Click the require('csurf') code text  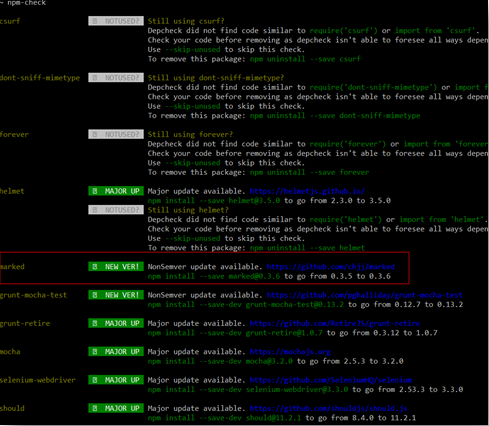point(343,31)
